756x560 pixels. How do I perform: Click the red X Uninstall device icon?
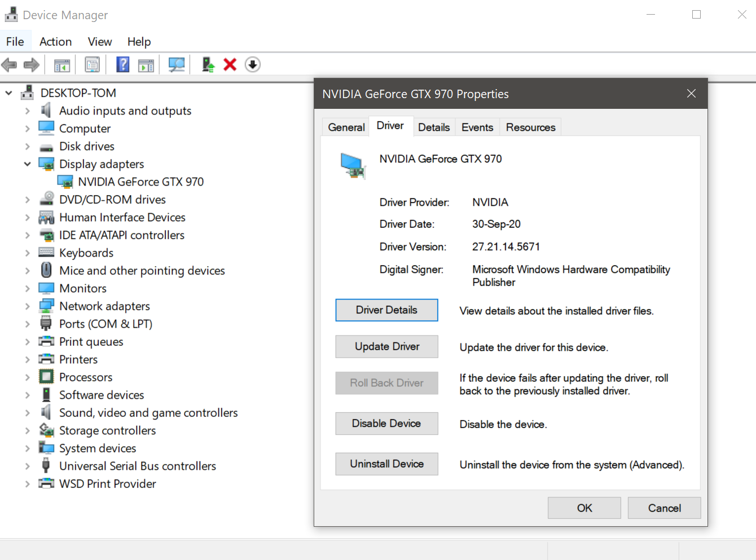230,65
